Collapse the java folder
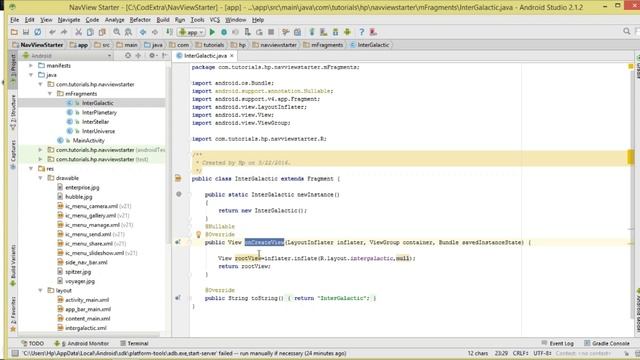Viewport: 640px width, 360px height. pos(31,75)
